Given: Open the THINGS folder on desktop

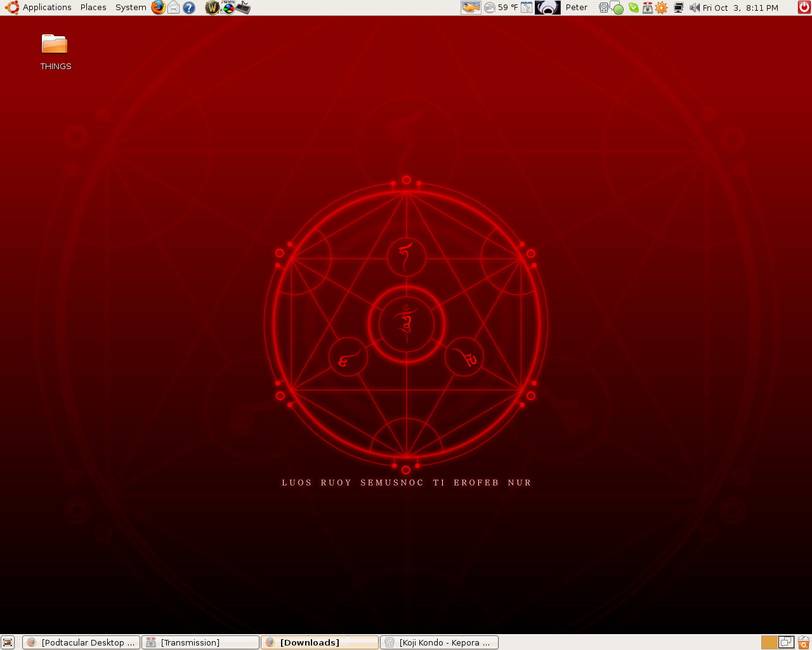Looking at the screenshot, I should [55, 52].
